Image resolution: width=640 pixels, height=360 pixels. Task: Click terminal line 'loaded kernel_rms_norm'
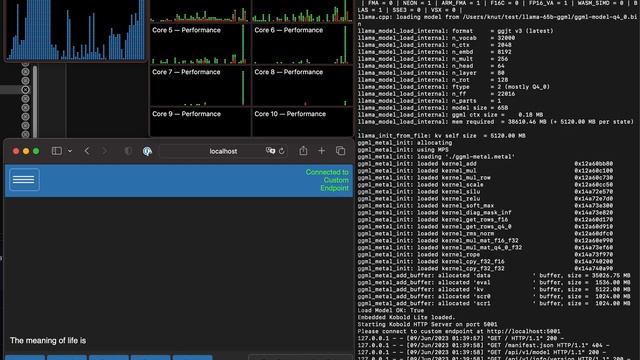(x=485, y=233)
